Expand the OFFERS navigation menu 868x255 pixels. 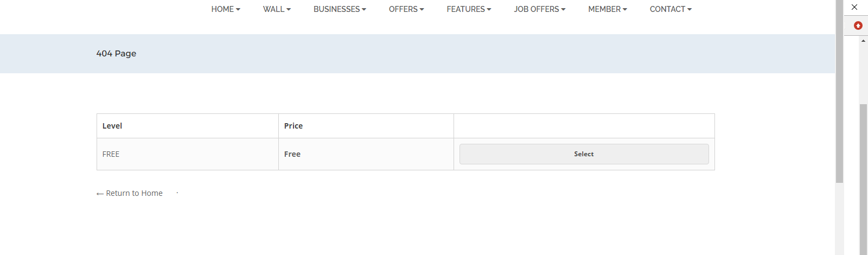click(x=406, y=9)
